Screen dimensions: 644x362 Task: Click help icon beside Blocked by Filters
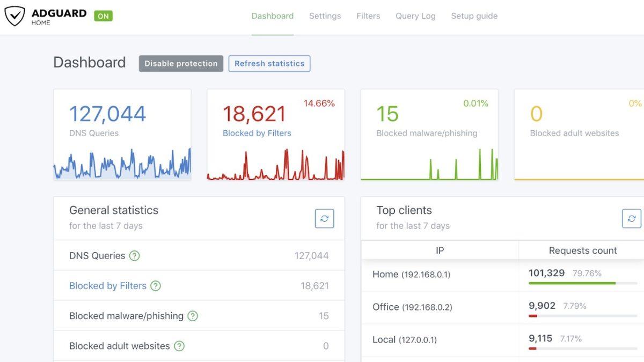click(x=156, y=286)
